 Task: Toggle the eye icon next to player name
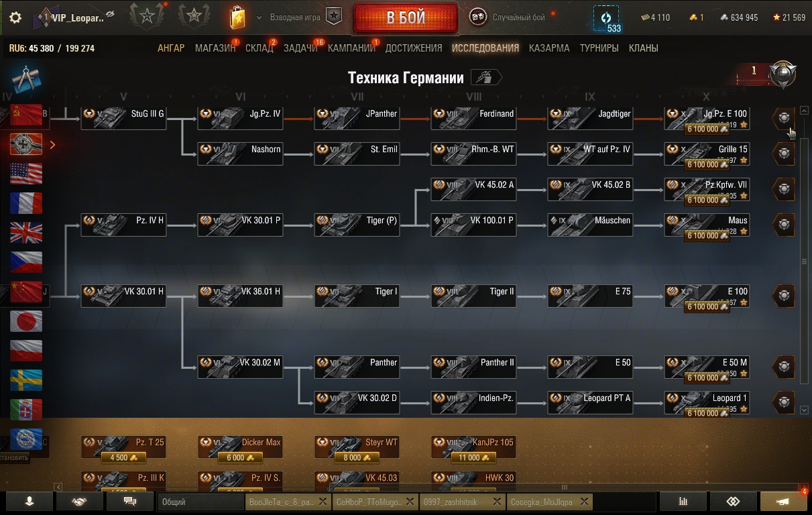[x=110, y=15]
